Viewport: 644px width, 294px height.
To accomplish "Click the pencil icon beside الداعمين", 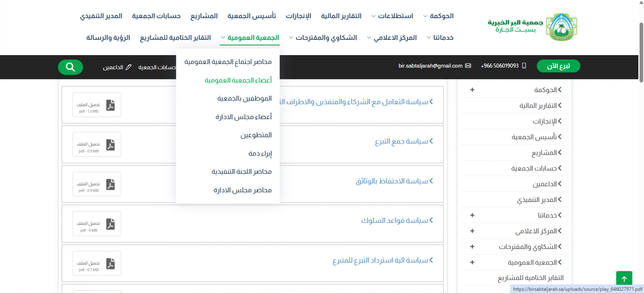I will pyautogui.click(x=128, y=67).
